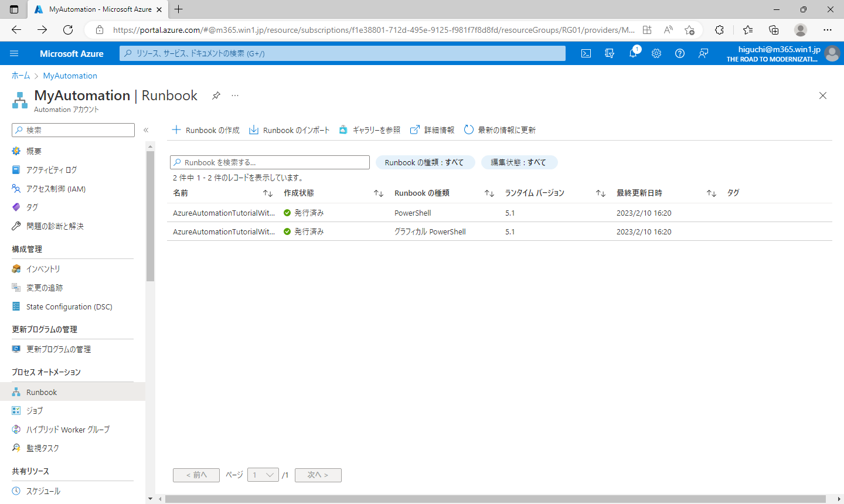Launch Cloud Shell from the top bar
Screen dimensions: 844x504
click(586, 53)
